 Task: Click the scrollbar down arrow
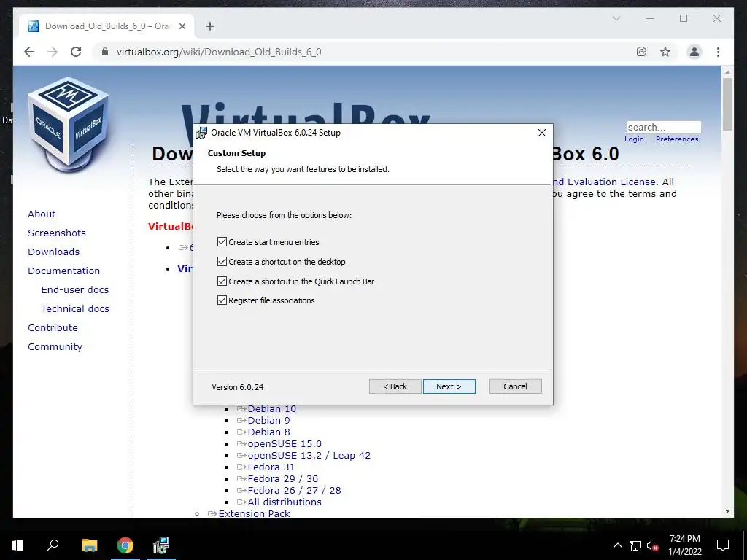727,511
